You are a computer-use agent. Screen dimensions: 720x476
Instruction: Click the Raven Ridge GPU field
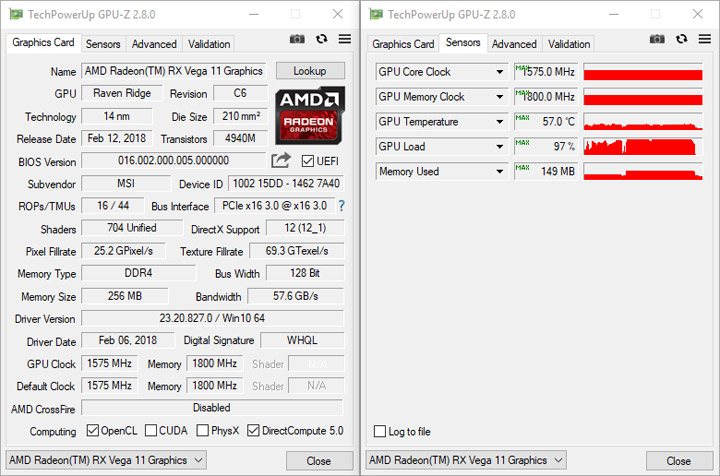[122, 93]
